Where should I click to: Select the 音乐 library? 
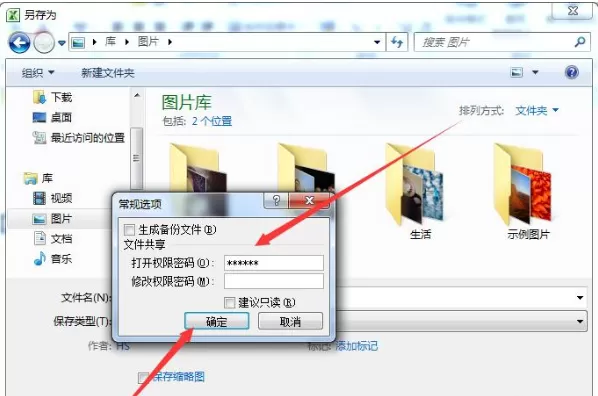[x=53, y=259]
